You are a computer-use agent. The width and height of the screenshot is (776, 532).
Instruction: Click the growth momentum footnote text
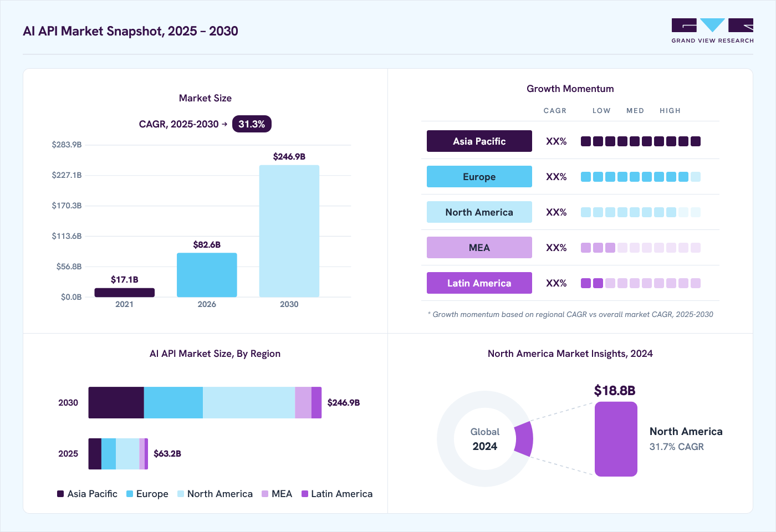click(570, 314)
